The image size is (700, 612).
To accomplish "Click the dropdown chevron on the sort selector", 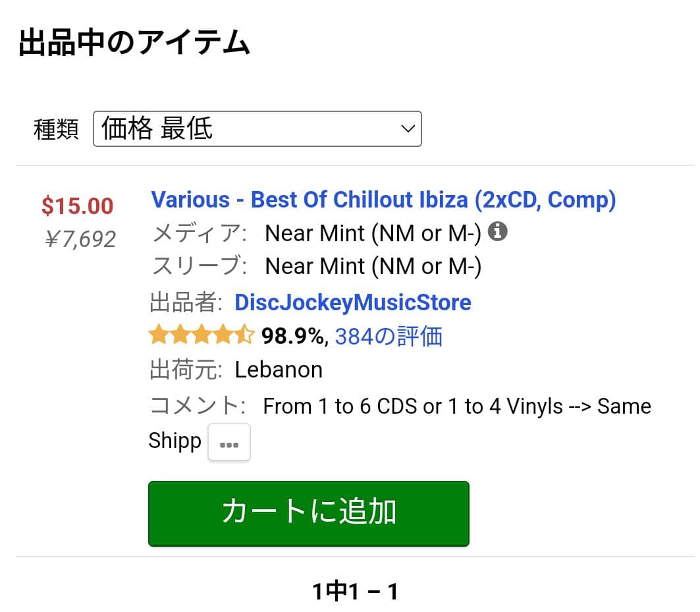I will (x=407, y=129).
